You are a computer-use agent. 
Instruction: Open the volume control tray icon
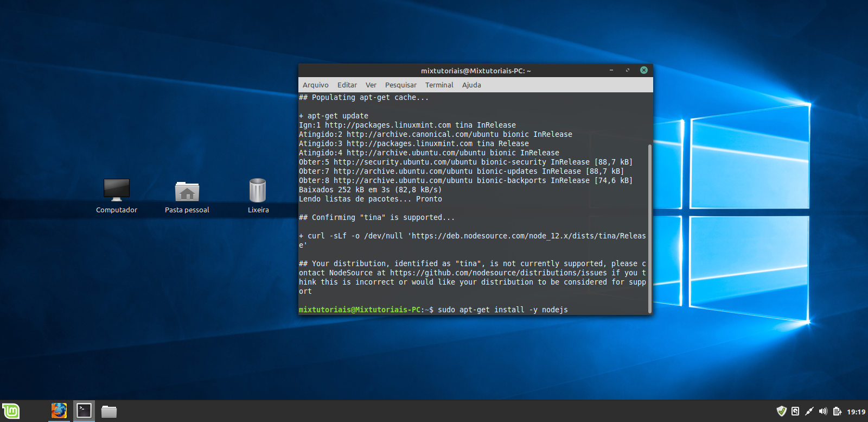click(x=823, y=411)
